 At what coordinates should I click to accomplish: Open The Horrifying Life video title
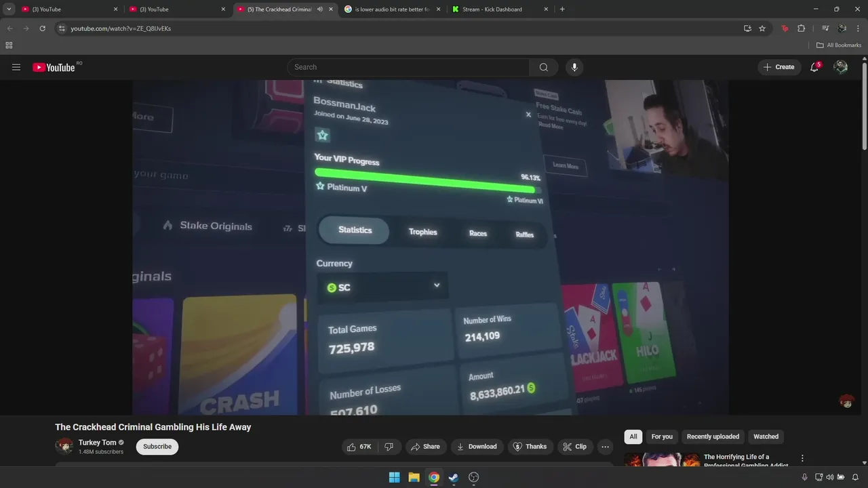pyautogui.click(x=746, y=461)
